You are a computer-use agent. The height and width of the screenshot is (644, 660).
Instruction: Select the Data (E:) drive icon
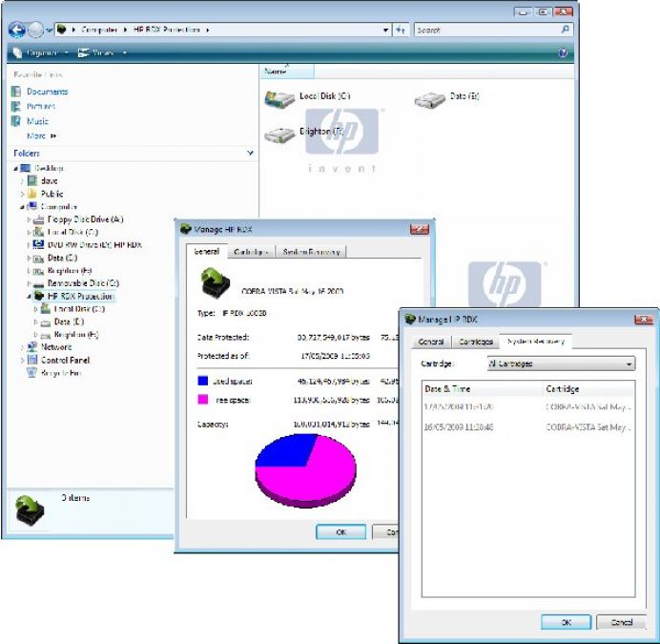tap(429, 100)
